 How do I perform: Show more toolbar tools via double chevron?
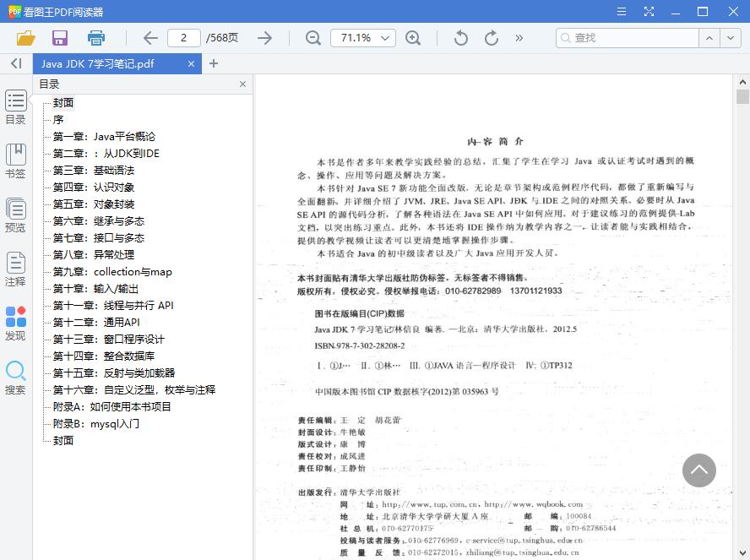tap(519, 38)
